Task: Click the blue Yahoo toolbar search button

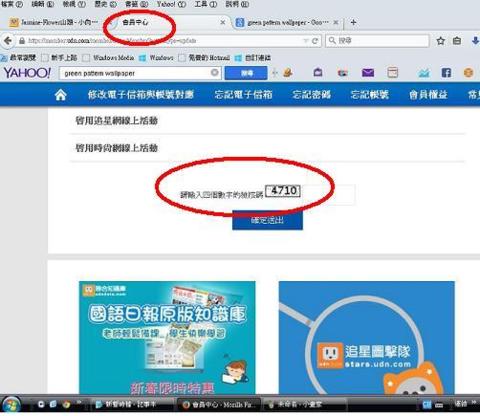Action: point(246,73)
